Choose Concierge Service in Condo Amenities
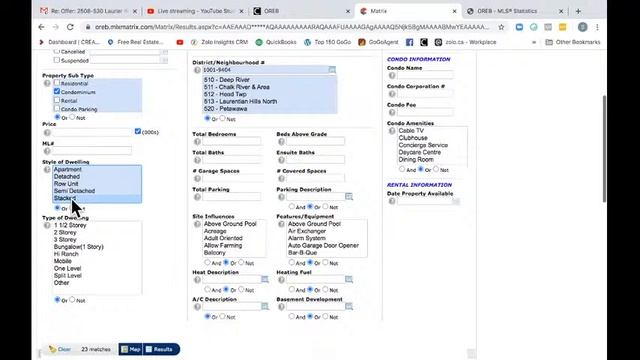The height and width of the screenshot is (360, 640). coord(423,145)
